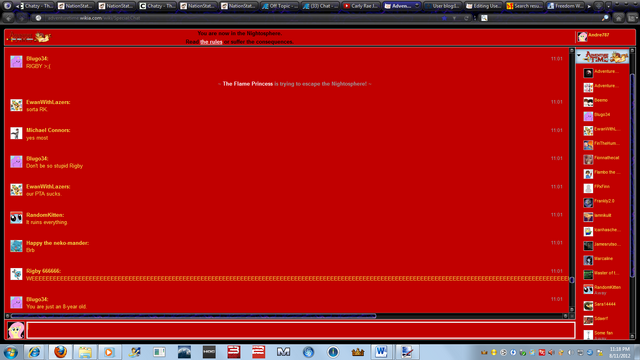Select Jamesrutso... in the user list
This screenshot has width=640, height=360.
click(x=602, y=246)
